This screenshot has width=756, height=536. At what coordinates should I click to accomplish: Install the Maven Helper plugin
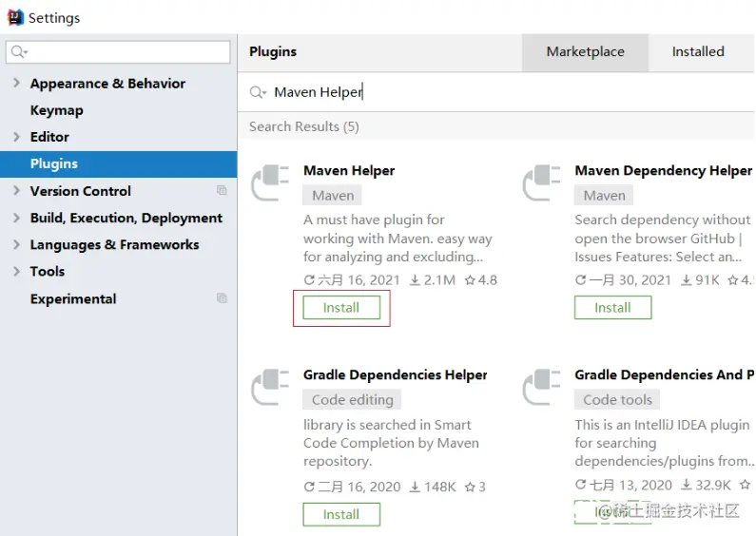coord(341,308)
